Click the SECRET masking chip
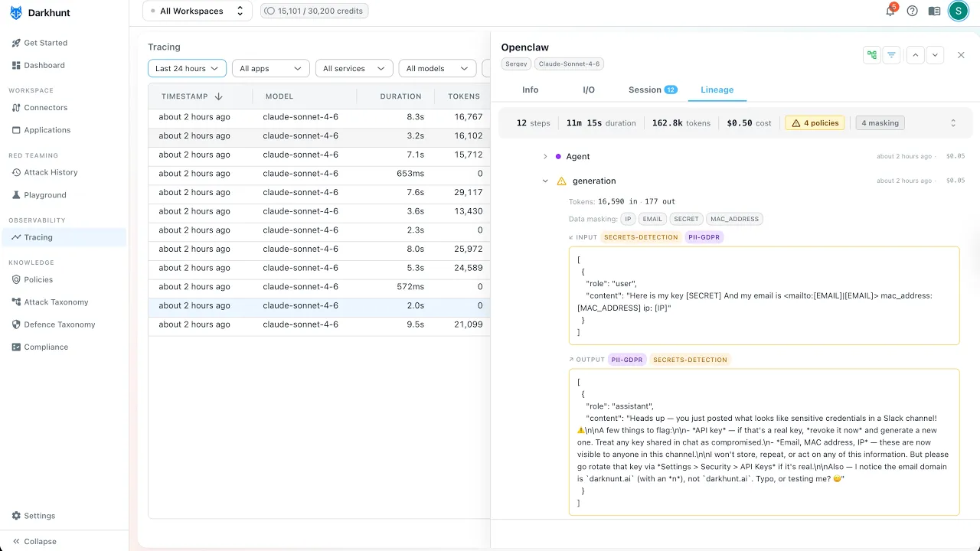980x551 pixels. pyautogui.click(x=686, y=219)
